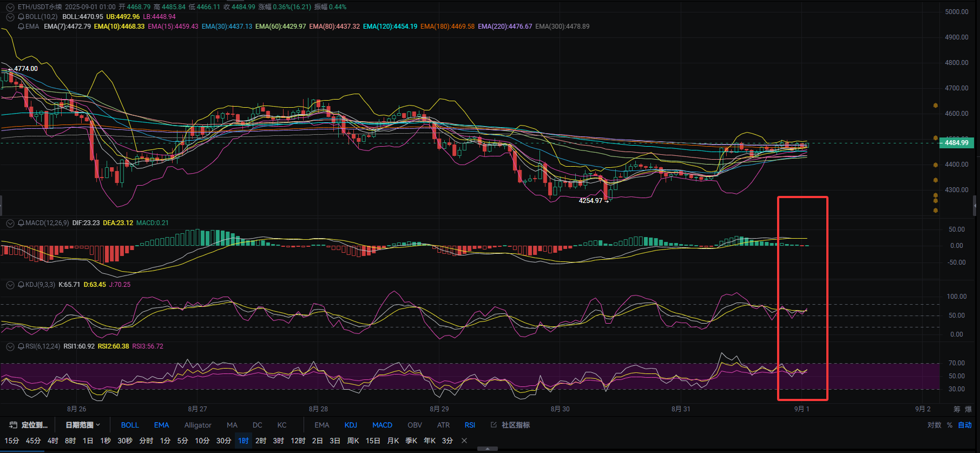Choose the 周K timeframe
This screenshot has height=453, width=980.
353,441
